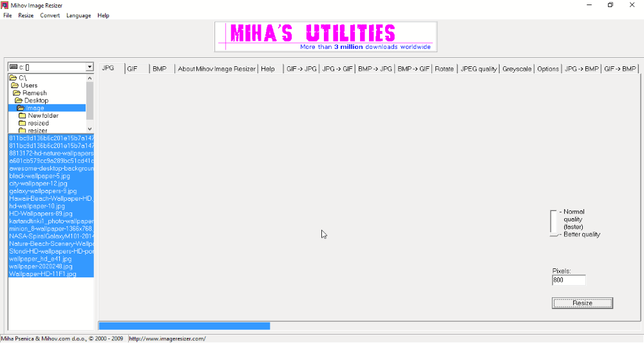The height and width of the screenshot is (343, 644).
Task: Open the Greyscale tab
Action: [516, 69]
